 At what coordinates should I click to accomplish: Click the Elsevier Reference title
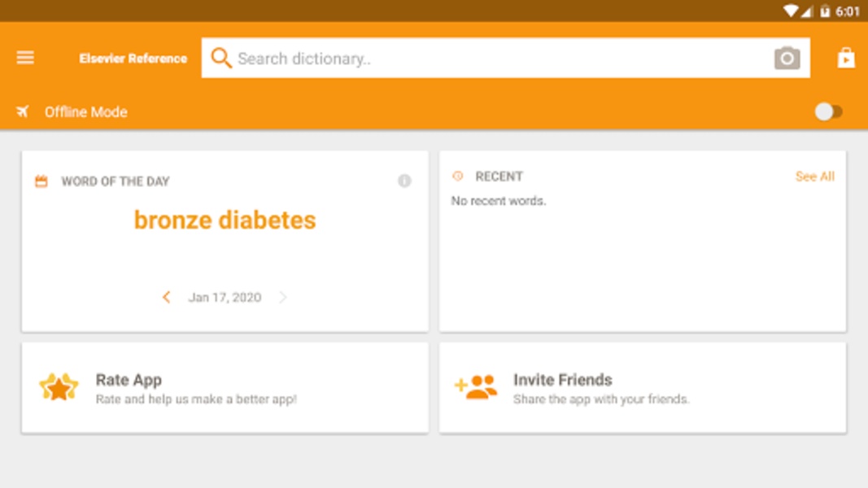coord(133,58)
